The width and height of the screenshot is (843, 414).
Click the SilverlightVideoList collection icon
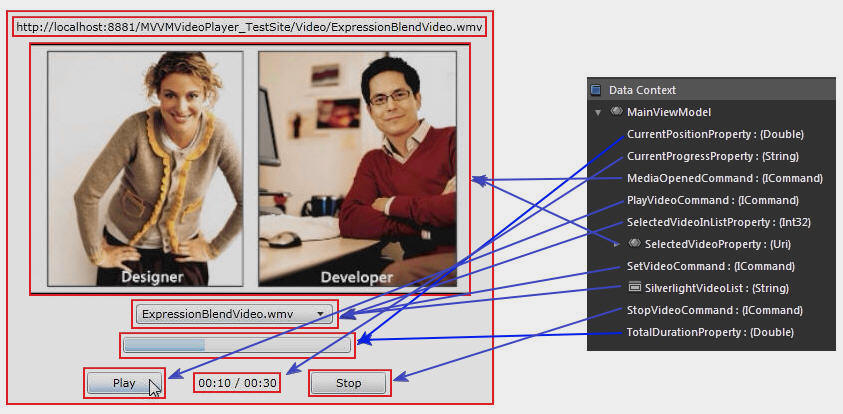[635, 288]
